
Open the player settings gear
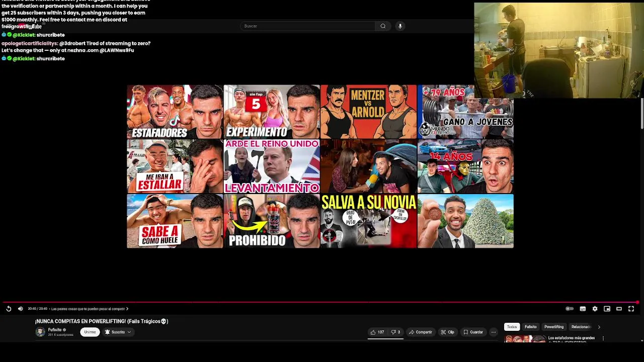[x=595, y=309]
